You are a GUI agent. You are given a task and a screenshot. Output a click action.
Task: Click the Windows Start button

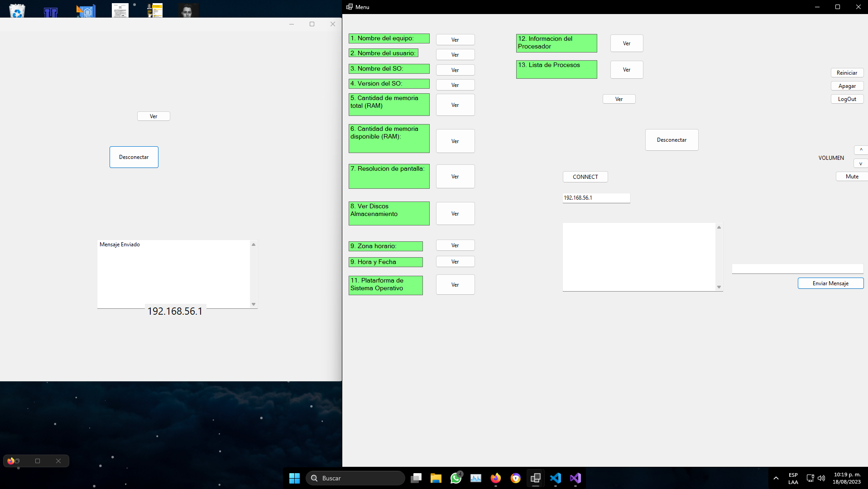(294, 478)
